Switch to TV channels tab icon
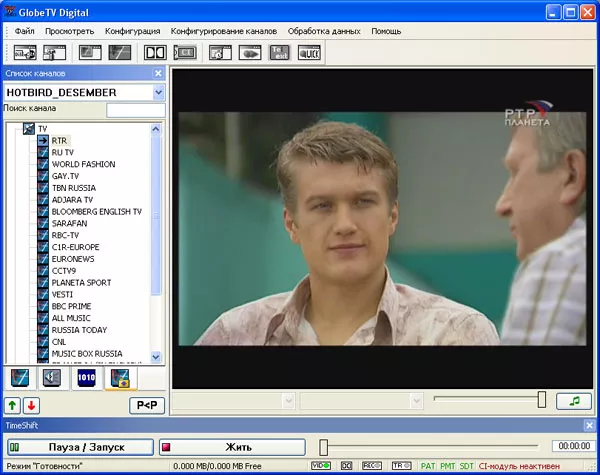The height and width of the screenshot is (475, 600). click(x=20, y=378)
